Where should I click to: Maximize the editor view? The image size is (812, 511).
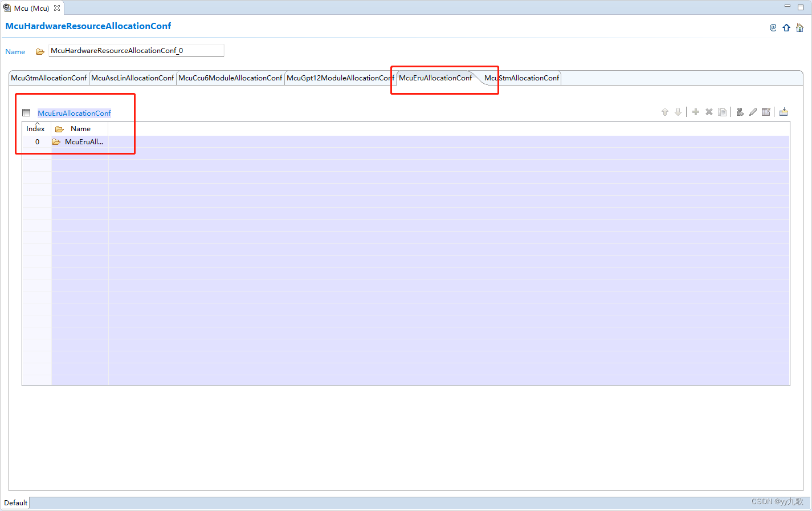point(801,7)
